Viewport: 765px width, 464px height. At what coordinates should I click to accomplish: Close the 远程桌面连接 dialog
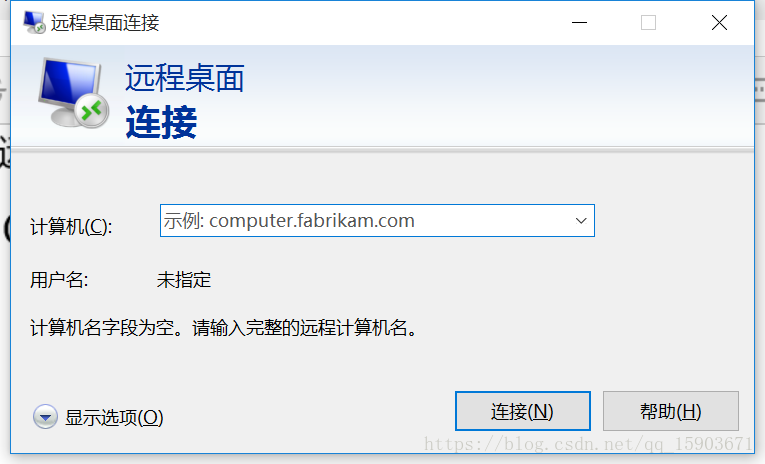(x=719, y=22)
